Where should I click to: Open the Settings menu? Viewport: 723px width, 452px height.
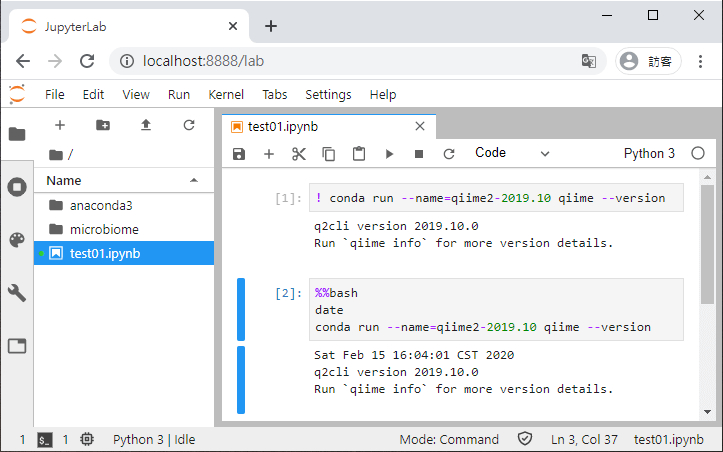pyautogui.click(x=328, y=95)
